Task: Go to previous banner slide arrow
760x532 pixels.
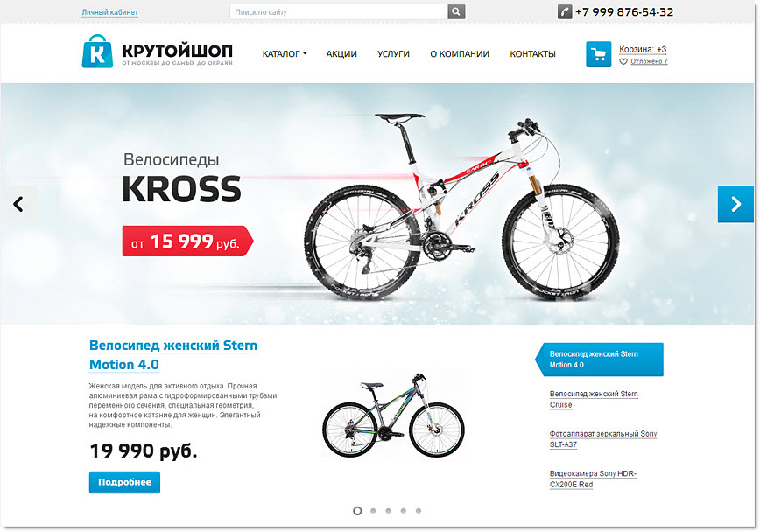Action: tap(18, 204)
